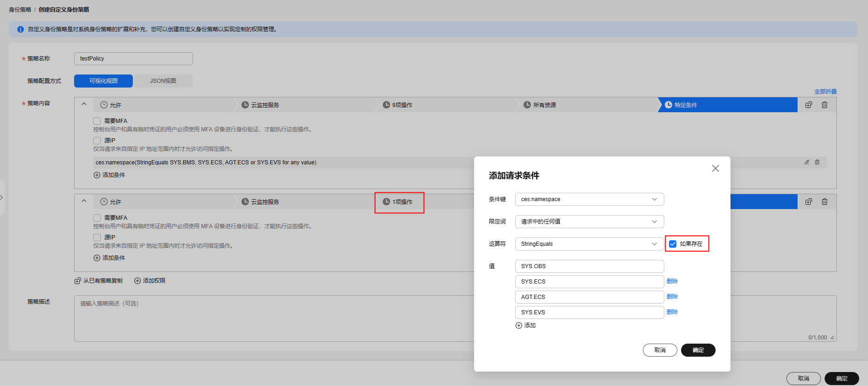The image size is (868, 386).
Task: Open the 条件键 ces:namespace dropdown
Action: click(x=589, y=199)
